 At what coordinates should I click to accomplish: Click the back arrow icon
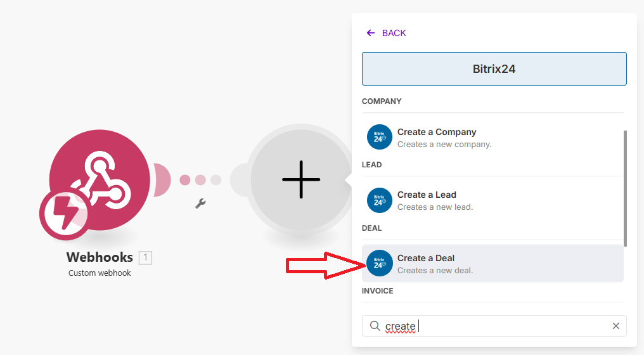point(371,33)
